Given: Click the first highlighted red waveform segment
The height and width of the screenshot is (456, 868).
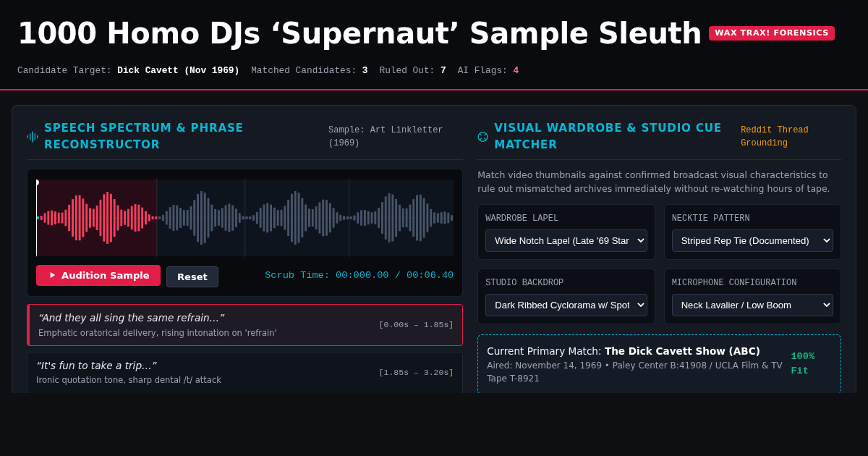Looking at the screenshot, I should pos(96,217).
